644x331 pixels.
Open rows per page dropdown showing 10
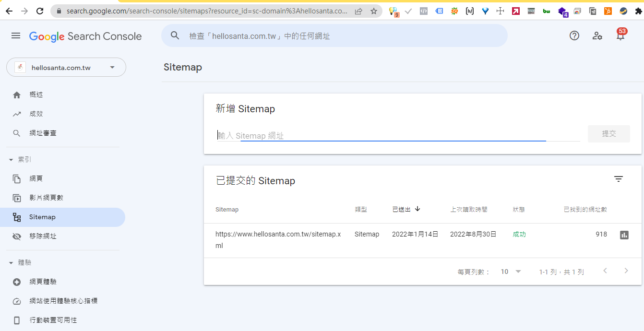pyautogui.click(x=511, y=272)
